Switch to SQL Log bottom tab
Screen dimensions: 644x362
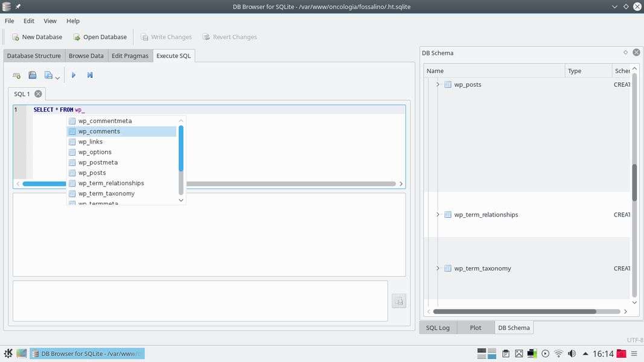point(438,328)
